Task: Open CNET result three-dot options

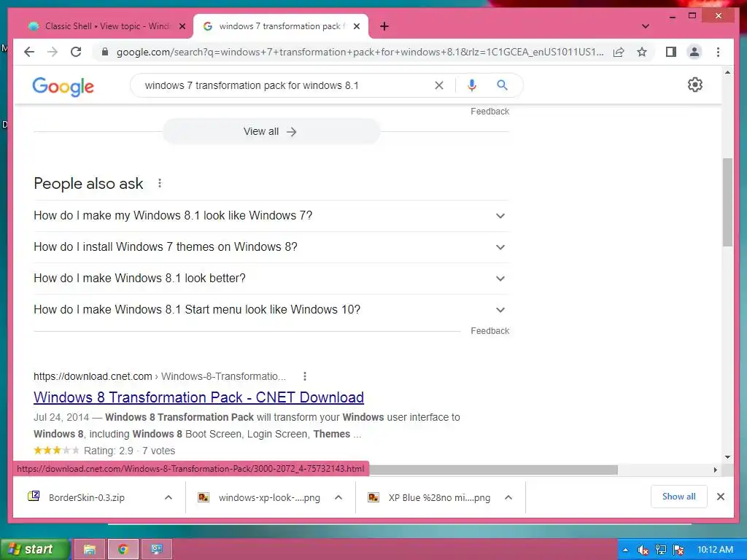Action: coord(305,377)
